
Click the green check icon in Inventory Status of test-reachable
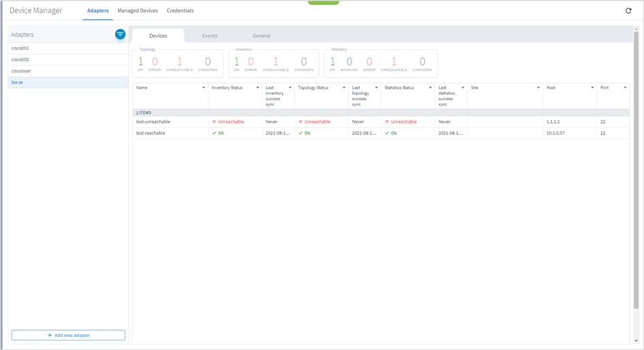[x=214, y=133]
